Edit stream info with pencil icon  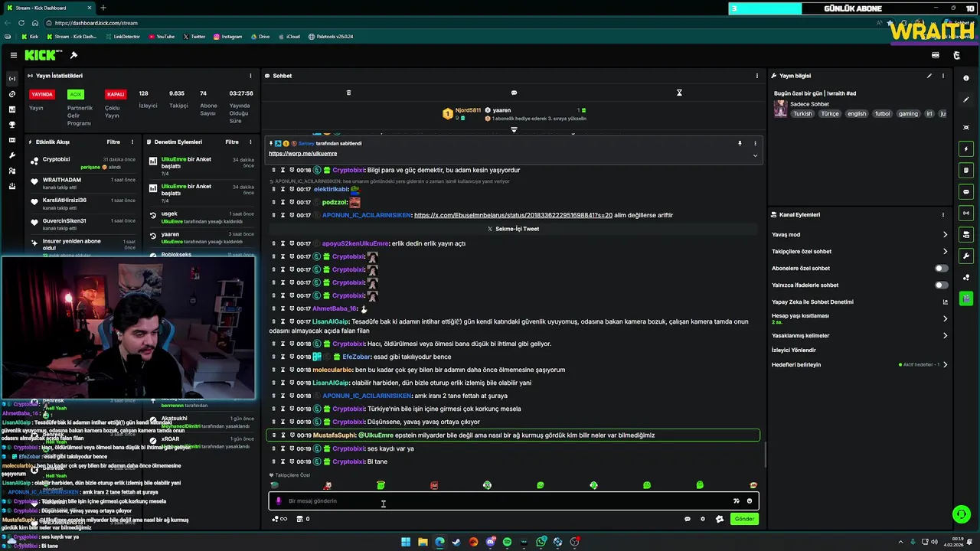tap(929, 76)
